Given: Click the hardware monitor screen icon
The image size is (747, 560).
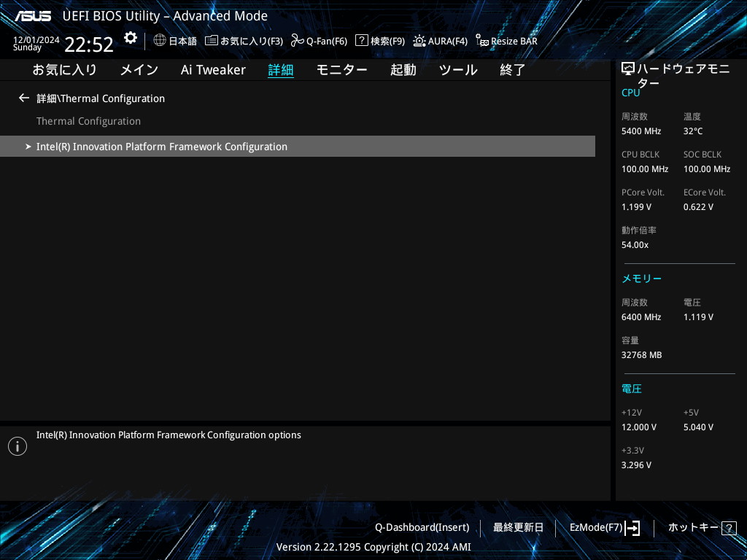Looking at the screenshot, I should point(628,69).
